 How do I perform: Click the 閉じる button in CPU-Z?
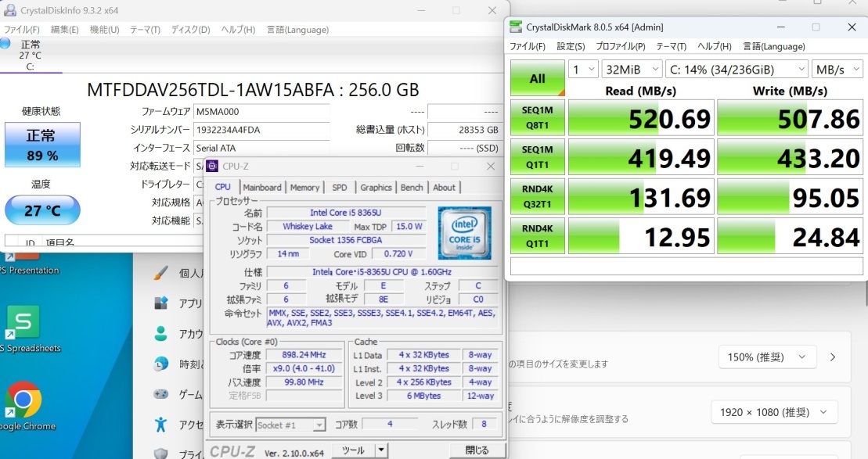click(x=477, y=450)
